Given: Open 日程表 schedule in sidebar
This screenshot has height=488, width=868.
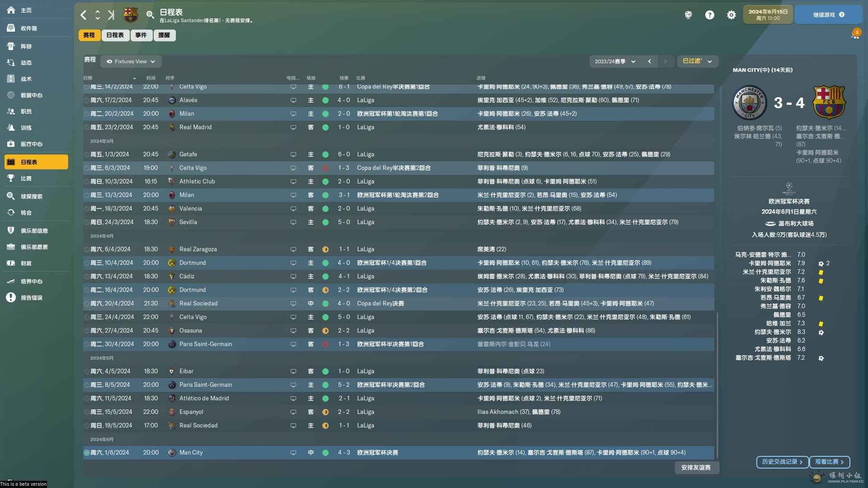Looking at the screenshot, I should [36, 162].
